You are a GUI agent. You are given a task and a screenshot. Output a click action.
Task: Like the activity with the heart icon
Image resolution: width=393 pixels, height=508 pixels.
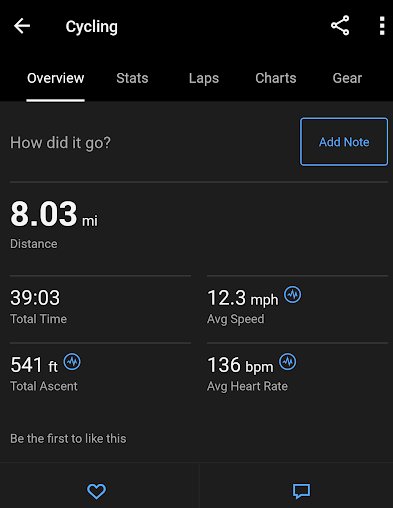tap(97, 491)
